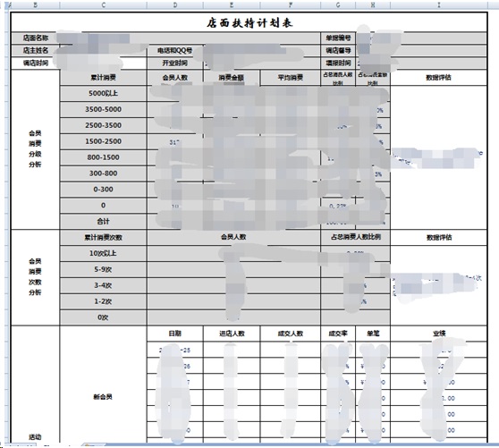499x448 pixels.
Task: Select the 800-1500 row label
Action: (103, 157)
